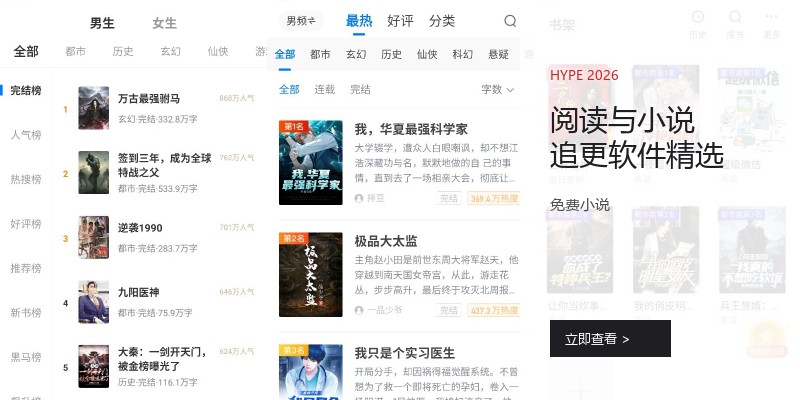Tap the 九阳医神 cover image

coord(93,302)
